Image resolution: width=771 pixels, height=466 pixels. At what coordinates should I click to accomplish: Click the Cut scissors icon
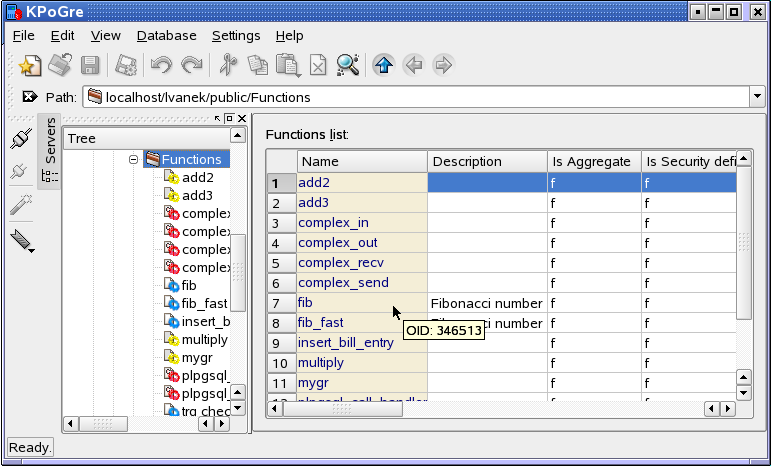pyautogui.click(x=227, y=66)
